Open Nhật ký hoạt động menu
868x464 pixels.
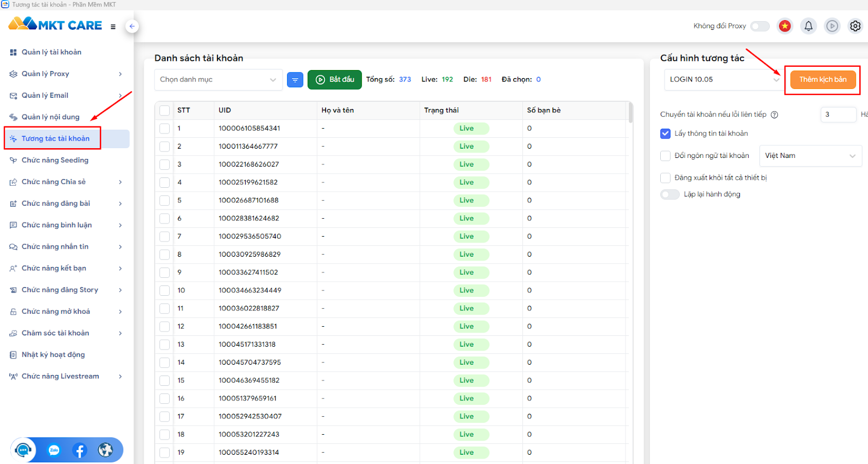click(x=67, y=355)
